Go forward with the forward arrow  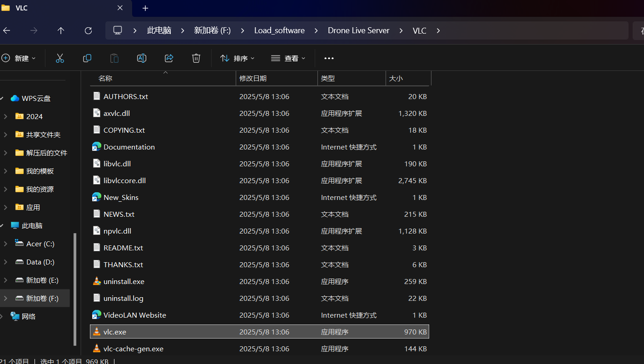(x=34, y=30)
